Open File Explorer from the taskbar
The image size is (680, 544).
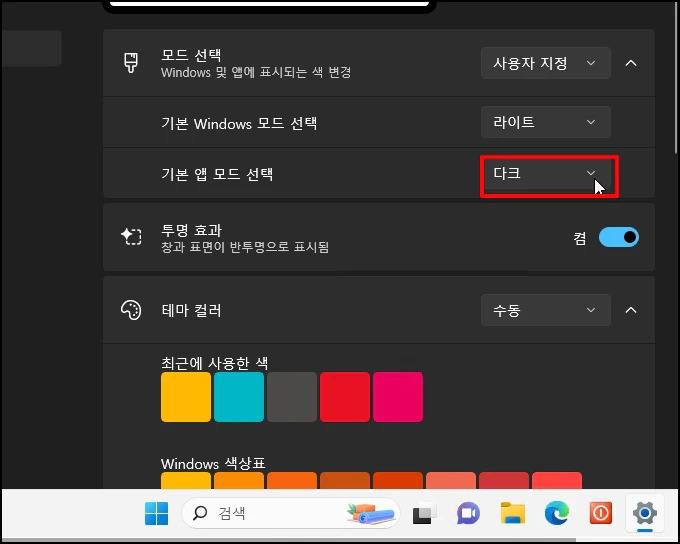click(x=513, y=514)
